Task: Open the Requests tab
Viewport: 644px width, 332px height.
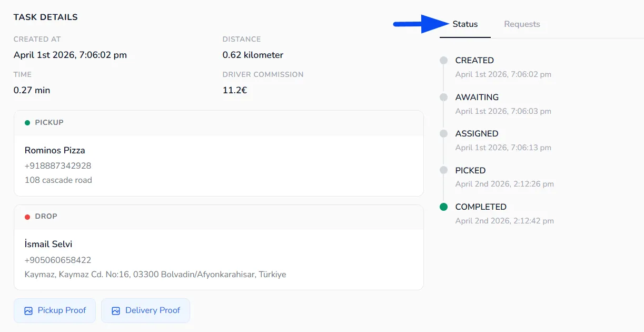Action: 522,24
